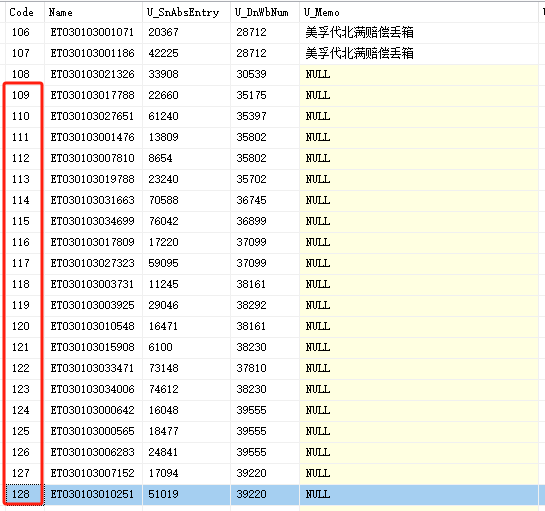This screenshot has height=511, width=545.
Task: Click the U_Memo column header
Action: point(419,13)
